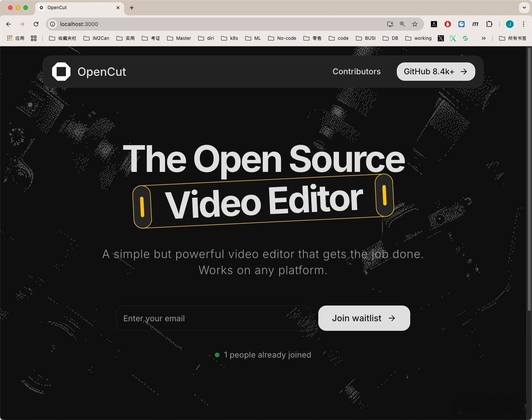Click the Join waitlist button
The width and height of the screenshot is (532, 420).
(364, 318)
